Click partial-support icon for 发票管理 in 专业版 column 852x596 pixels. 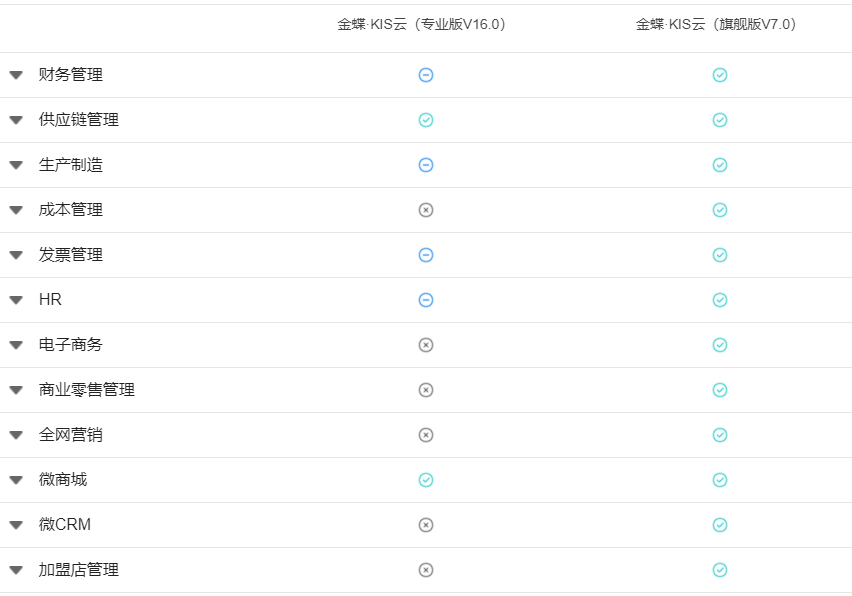[x=426, y=255]
